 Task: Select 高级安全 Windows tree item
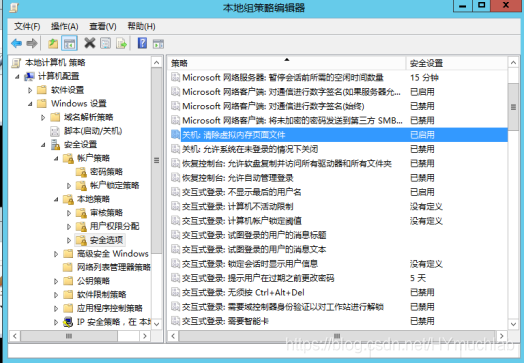[113, 254]
